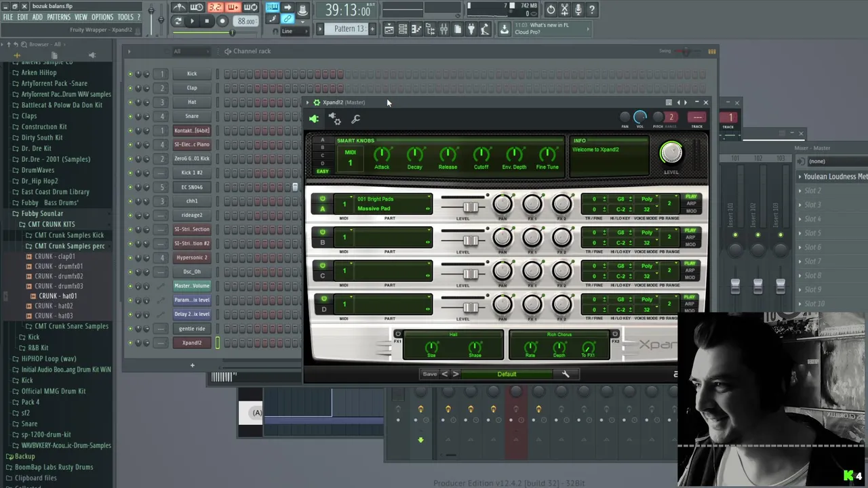Image resolution: width=868 pixels, height=488 pixels.
Task: Open the Poly voice mode dropdown for part A
Action: (x=647, y=199)
